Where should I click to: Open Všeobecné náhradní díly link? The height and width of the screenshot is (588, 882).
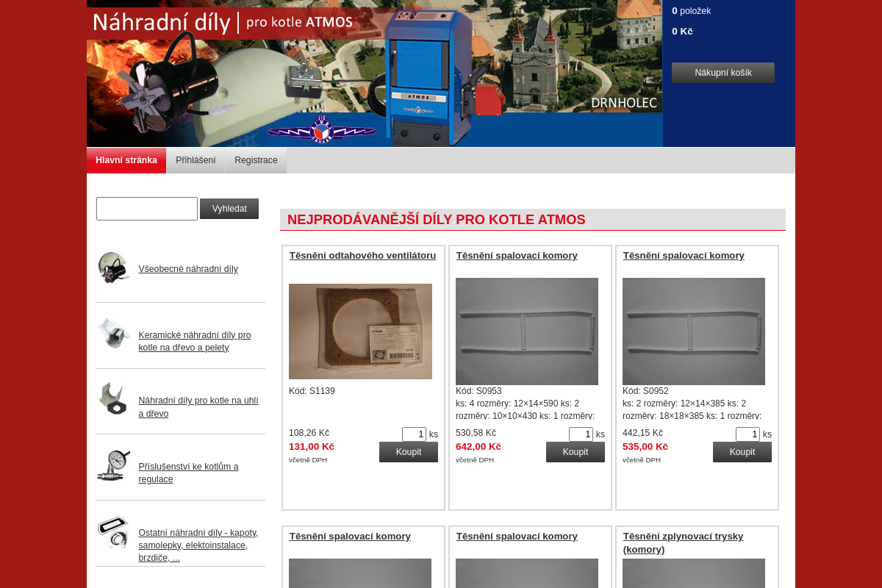[x=188, y=269]
